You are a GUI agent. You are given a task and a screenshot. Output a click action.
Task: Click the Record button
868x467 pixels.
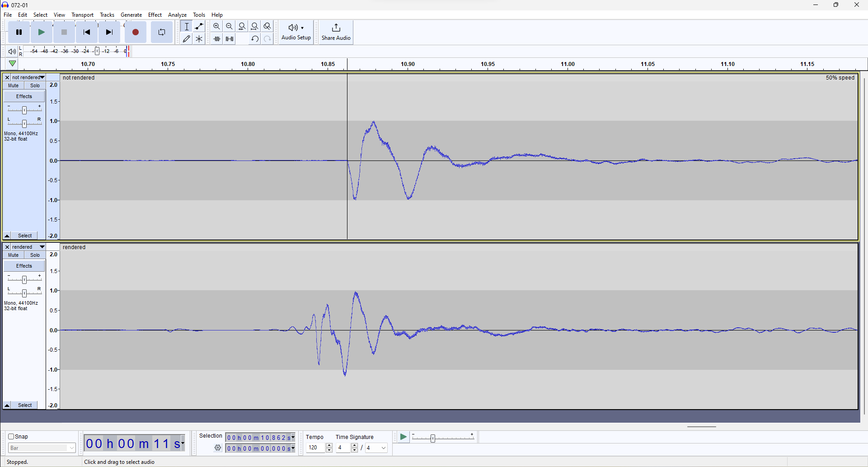click(135, 32)
